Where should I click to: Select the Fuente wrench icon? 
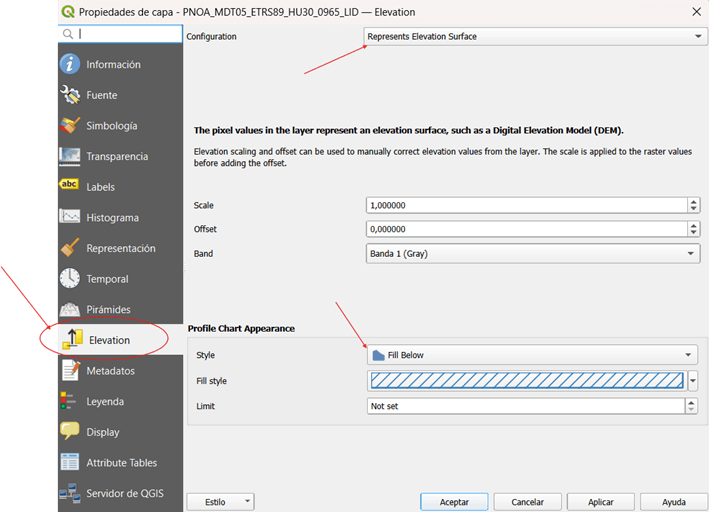(x=70, y=96)
